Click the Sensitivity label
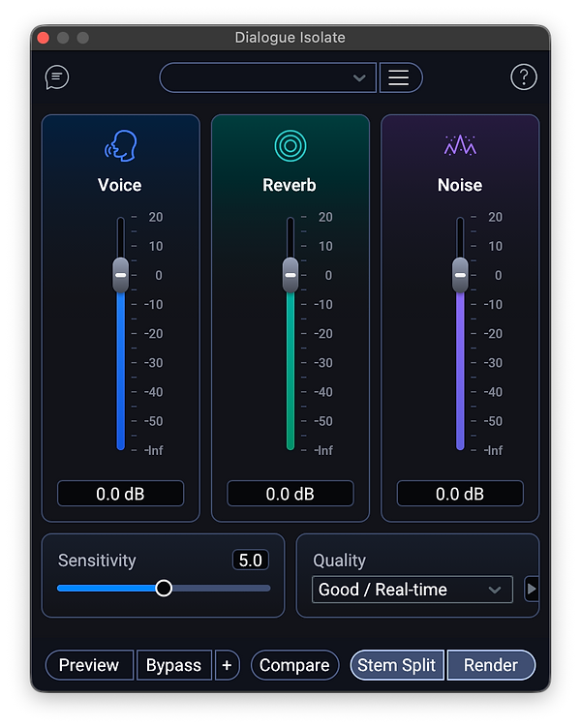 (97, 561)
